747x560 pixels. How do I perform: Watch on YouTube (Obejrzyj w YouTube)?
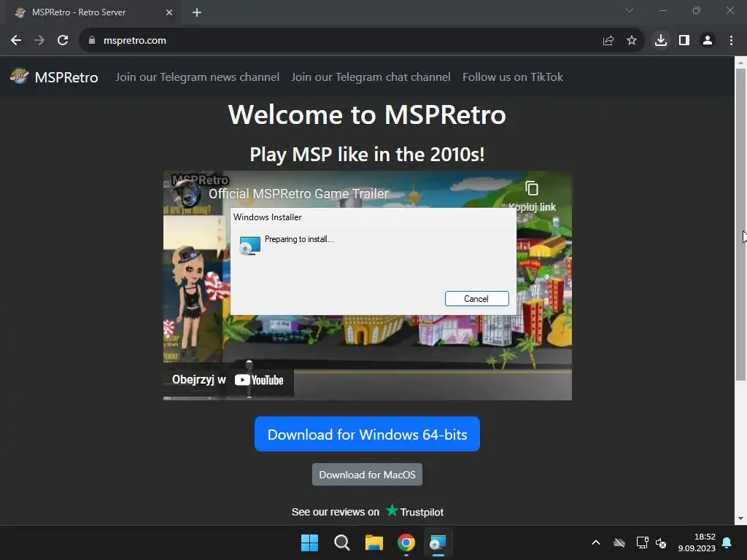228,380
